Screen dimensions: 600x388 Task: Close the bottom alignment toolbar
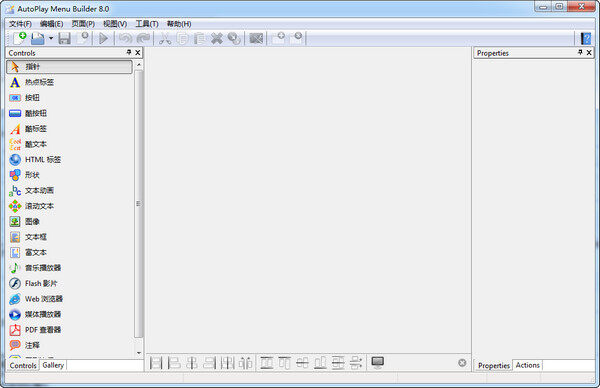(x=462, y=363)
